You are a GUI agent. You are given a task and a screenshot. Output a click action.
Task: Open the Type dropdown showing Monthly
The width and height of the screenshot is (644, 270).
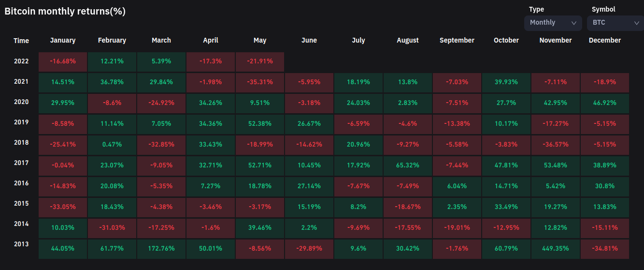point(553,23)
